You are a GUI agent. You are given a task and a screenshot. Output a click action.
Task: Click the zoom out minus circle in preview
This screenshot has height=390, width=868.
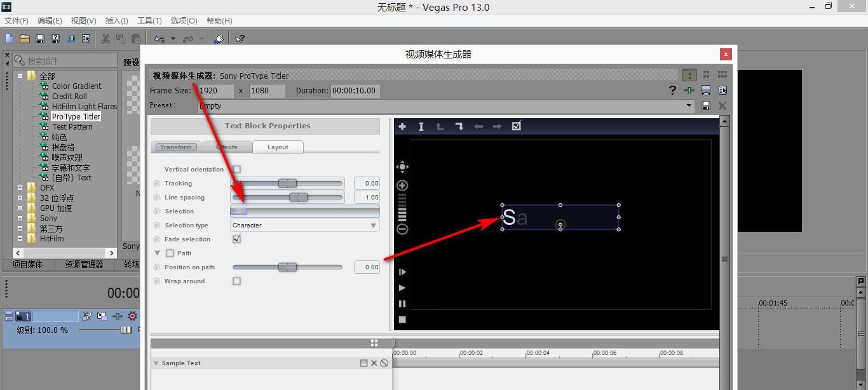coord(402,229)
